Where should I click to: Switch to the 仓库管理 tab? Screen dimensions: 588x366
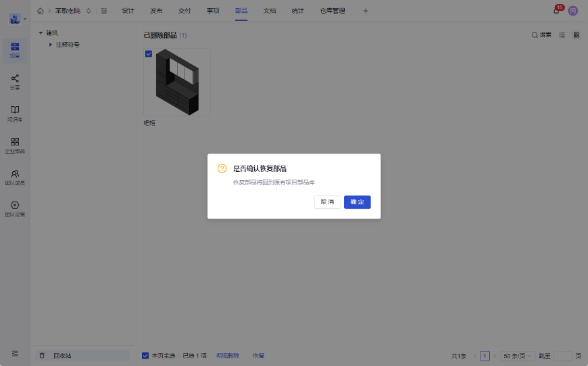point(333,11)
